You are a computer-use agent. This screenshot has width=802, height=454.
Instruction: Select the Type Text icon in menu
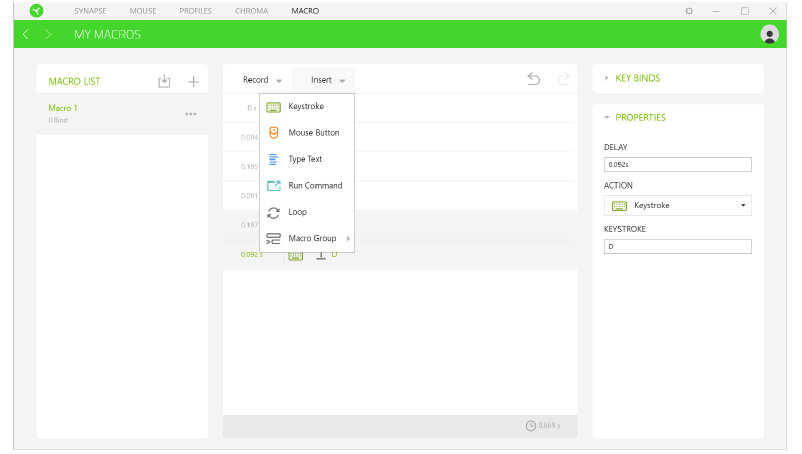(274, 160)
